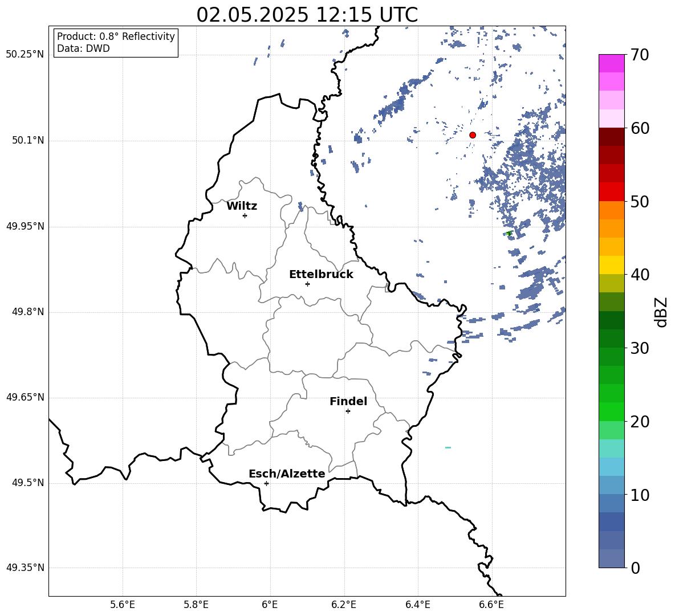Click the dark maroon colorbar segment below 60
The height and width of the screenshot is (616, 675).
tap(611, 137)
